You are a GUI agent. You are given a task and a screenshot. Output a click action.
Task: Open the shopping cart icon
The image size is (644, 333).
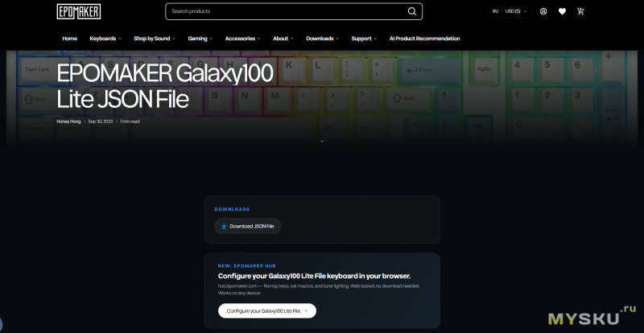[x=580, y=11]
